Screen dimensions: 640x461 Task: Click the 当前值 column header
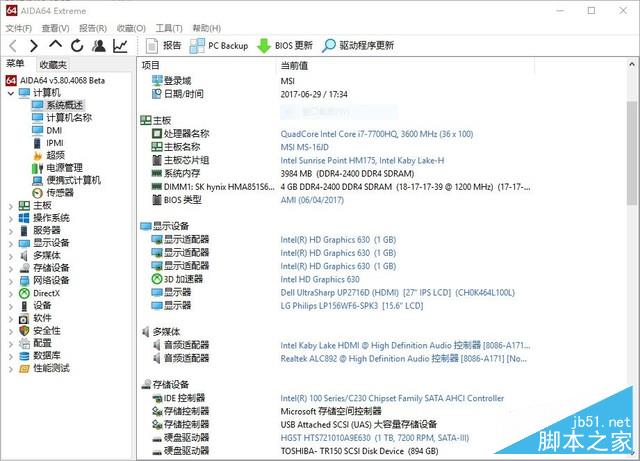click(294, 65)
